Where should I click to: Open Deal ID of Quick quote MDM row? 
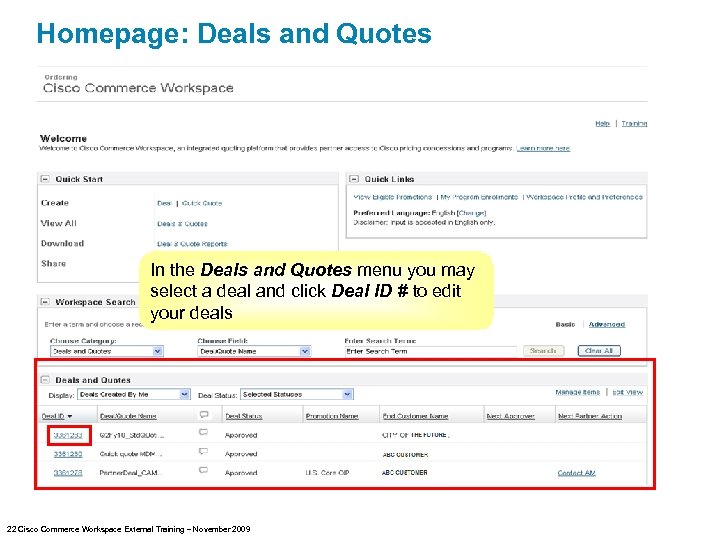68,454
